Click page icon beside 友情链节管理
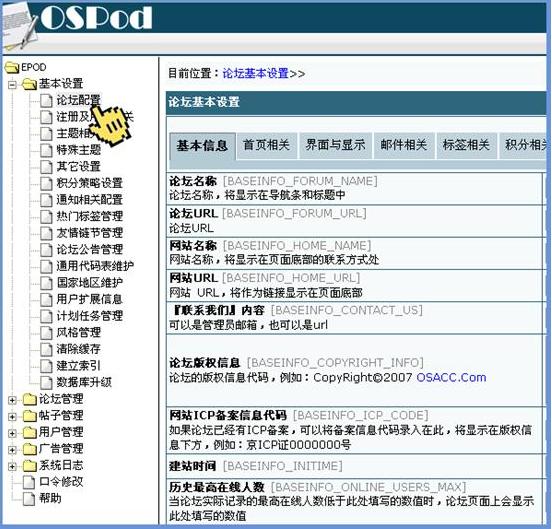 (x=46, y=233)
